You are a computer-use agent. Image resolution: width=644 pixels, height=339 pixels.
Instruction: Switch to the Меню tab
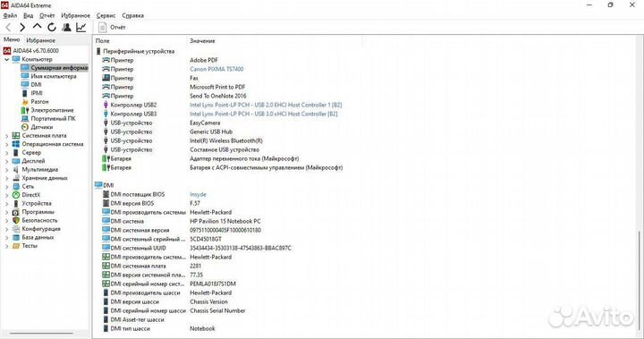coord(12,40)
